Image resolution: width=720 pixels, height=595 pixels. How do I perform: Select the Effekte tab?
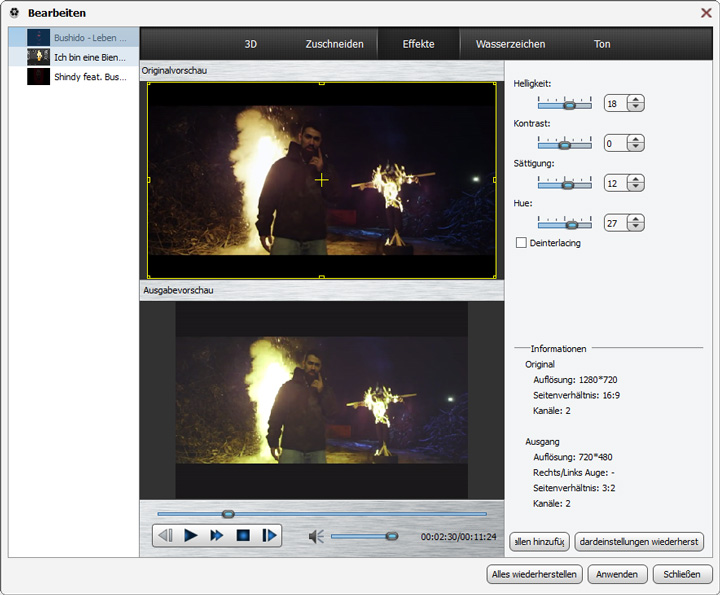click(418, 44)
